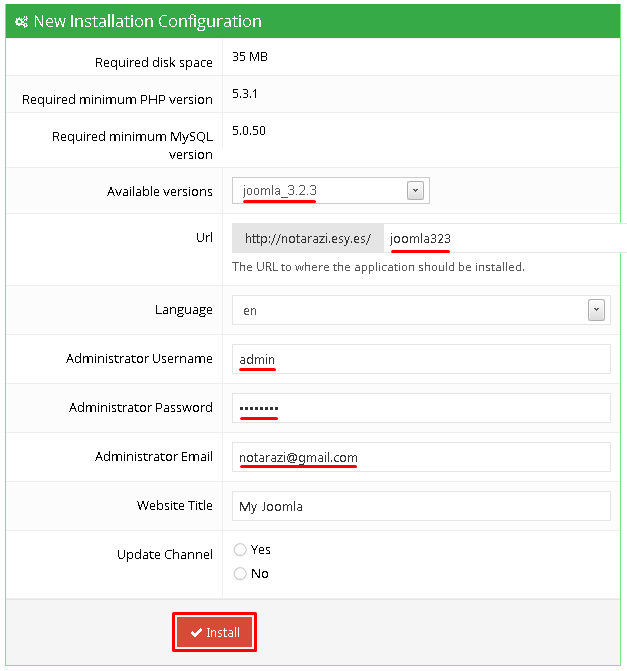The width and height of the screenshot is (627, 671).
Task: Click the 5.0.50 MySQL version value
Action: pos(249,131)
